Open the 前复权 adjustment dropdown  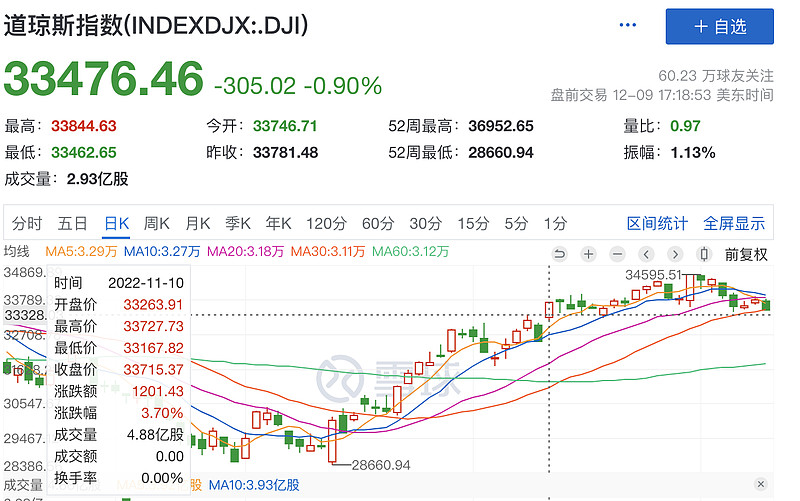[746, 254]
